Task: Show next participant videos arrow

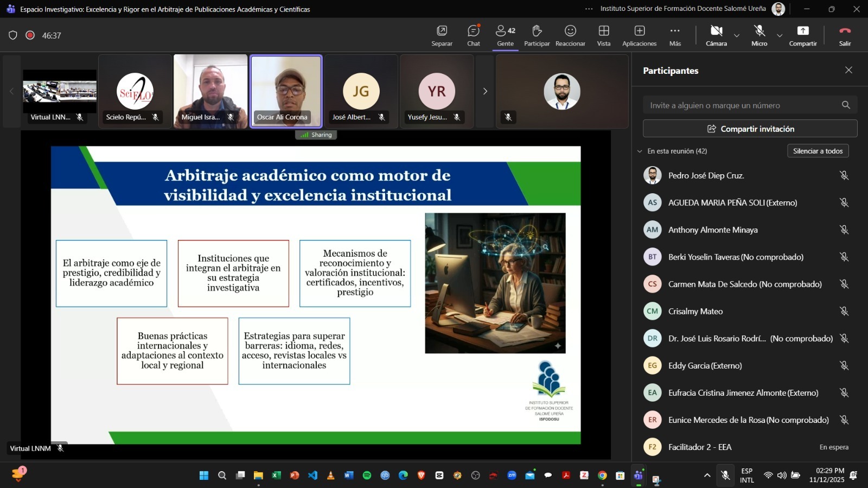Action: (x=485, y=91)
